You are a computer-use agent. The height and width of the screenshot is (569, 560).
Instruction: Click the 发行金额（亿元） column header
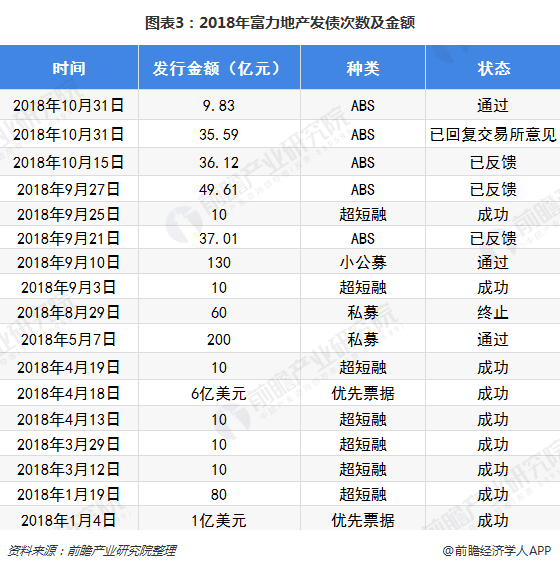pos(219,68)
